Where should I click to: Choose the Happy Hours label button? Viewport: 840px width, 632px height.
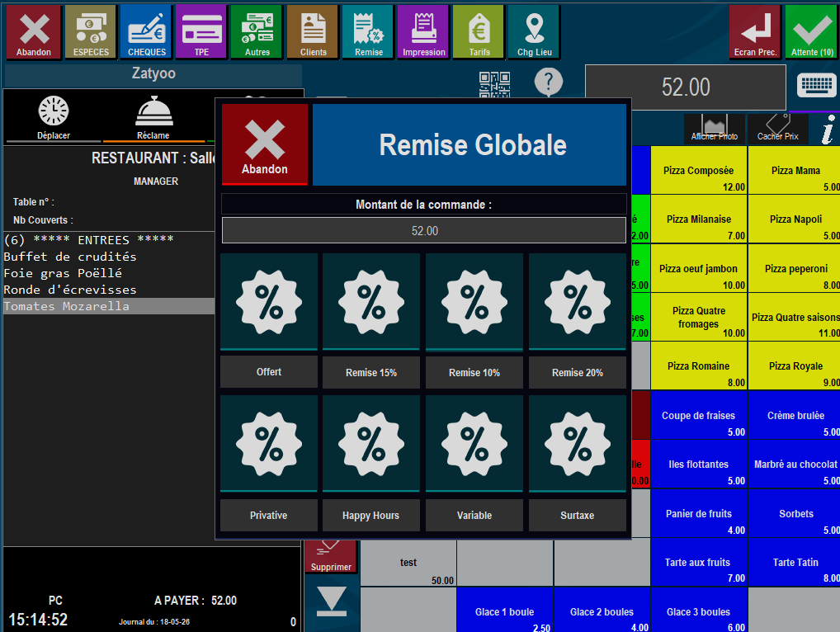click(x=371, y=515)
